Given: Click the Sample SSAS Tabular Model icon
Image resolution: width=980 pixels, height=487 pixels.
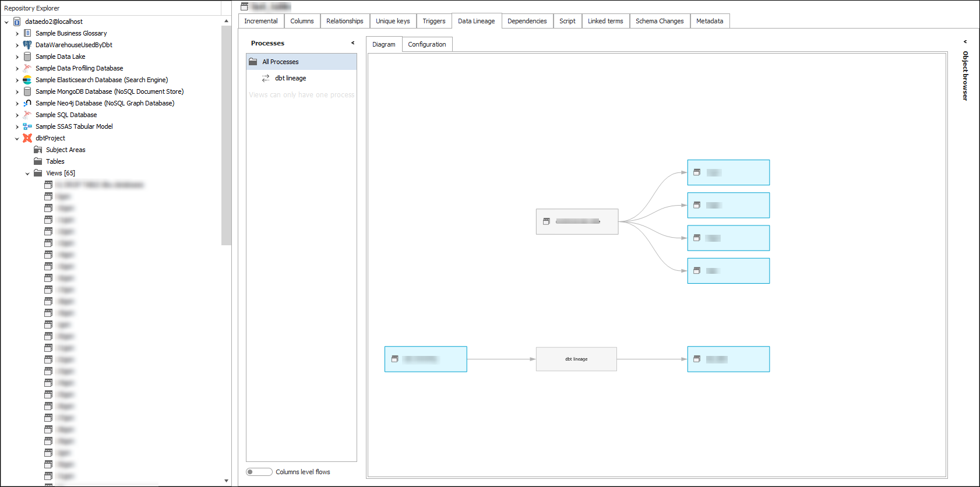Looking at the screenshot, I should (x=27, y=126).
